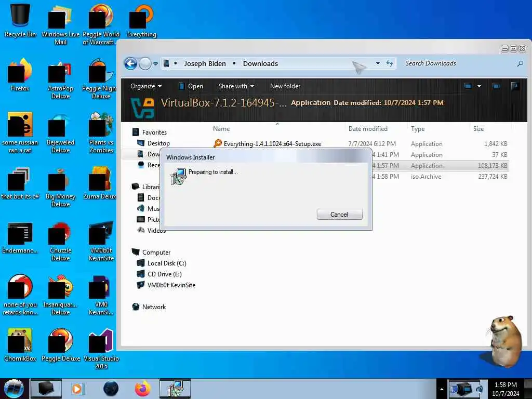Click in the Search Downloads field
This screenshot has height=399, width=532.
(x=458, y=63)
